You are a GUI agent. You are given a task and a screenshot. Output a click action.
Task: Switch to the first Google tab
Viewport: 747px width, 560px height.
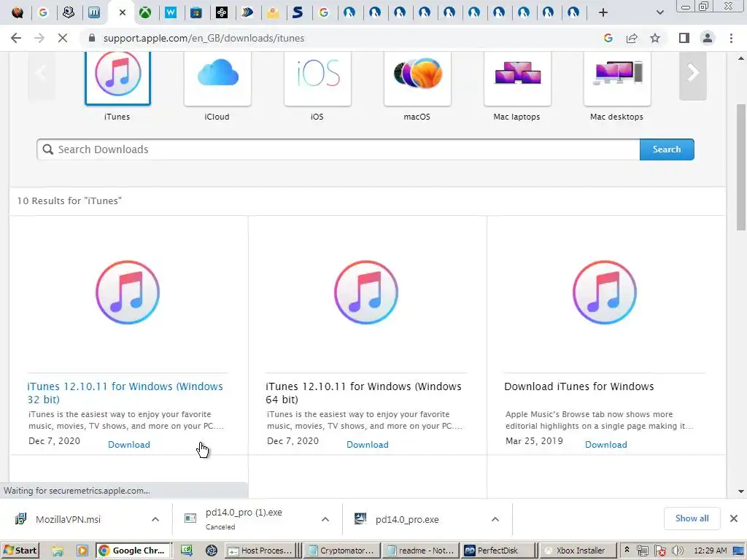(x=43, y=12)
